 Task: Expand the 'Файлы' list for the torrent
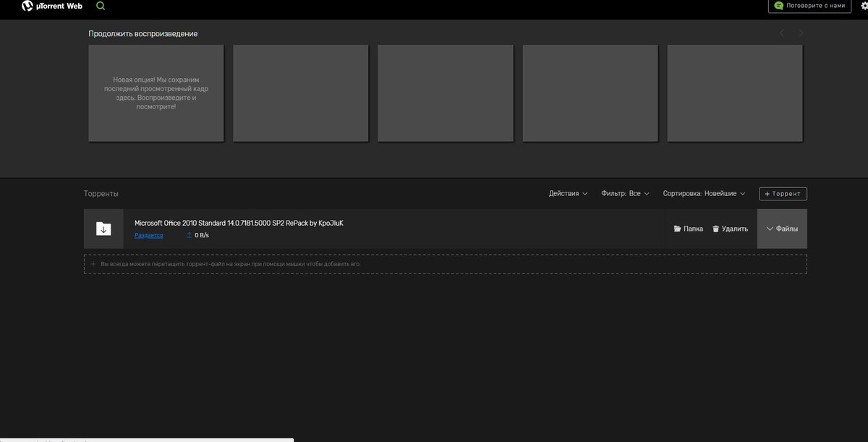(x=782, y=229)
